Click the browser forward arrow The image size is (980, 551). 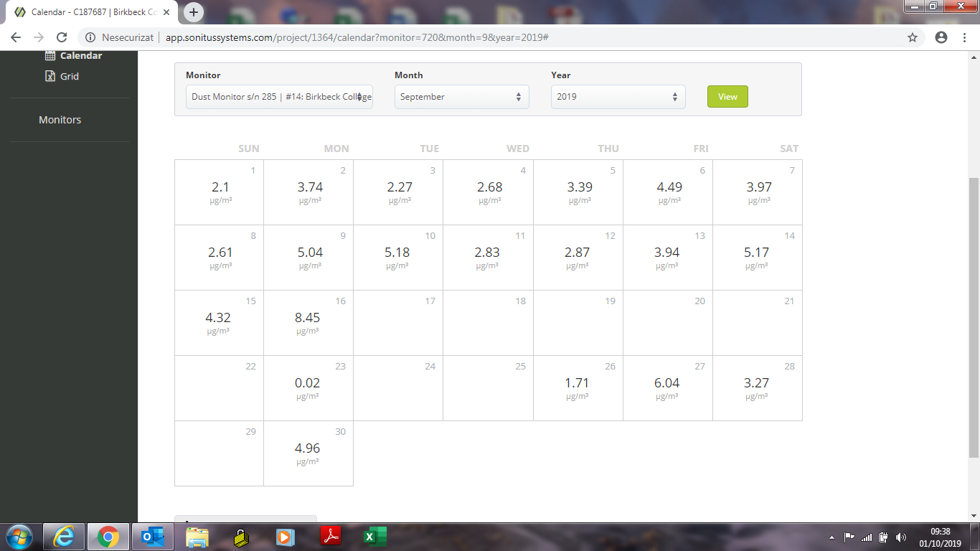pyautogui.click(x=39, y=37)
